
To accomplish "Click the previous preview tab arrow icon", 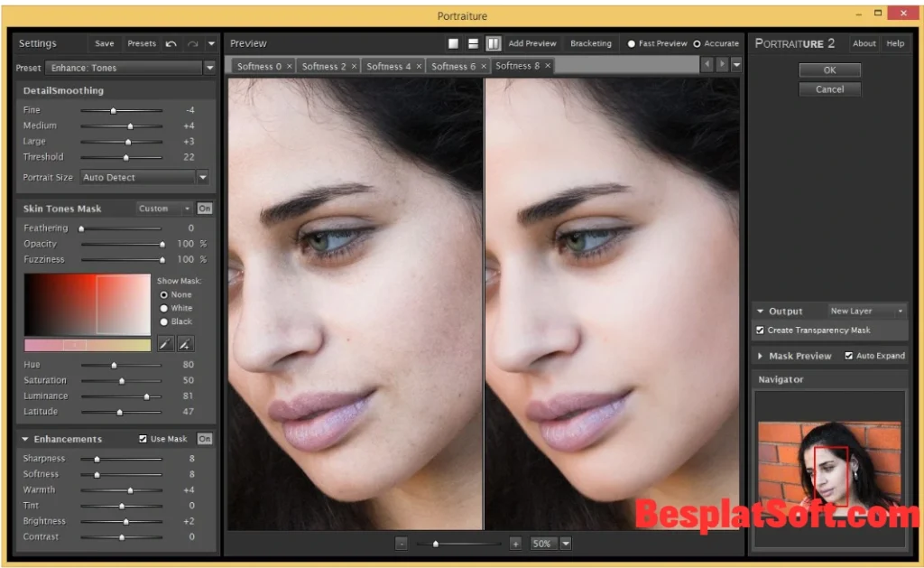I will point(707,64).
